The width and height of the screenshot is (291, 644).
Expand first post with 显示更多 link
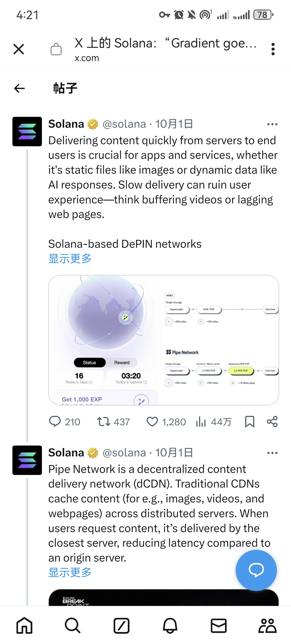click(70, 259)
